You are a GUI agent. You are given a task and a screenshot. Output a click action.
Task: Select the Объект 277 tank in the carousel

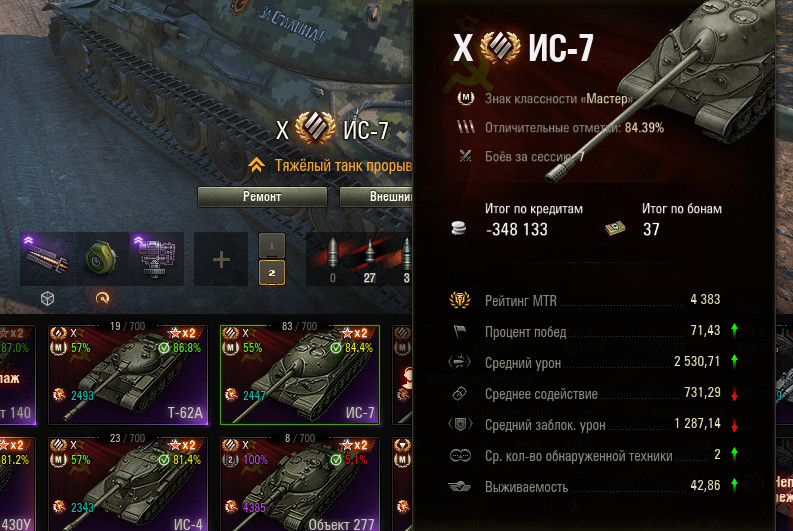click(300, 484)
